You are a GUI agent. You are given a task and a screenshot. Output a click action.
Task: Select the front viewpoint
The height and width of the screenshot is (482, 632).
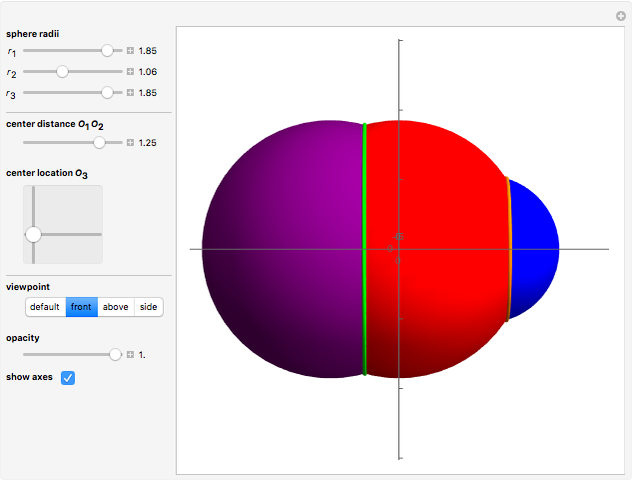tap(81, 307)
